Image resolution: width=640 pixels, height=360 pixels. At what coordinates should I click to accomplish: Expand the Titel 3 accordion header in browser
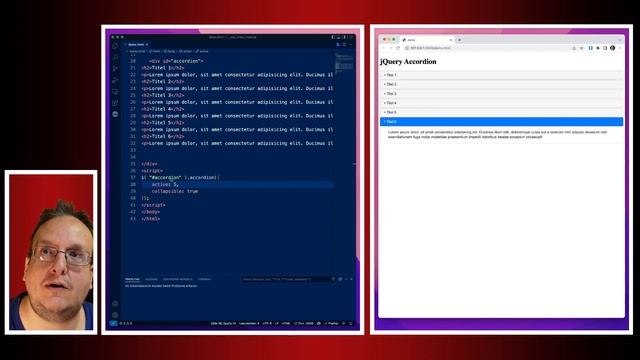501,94
